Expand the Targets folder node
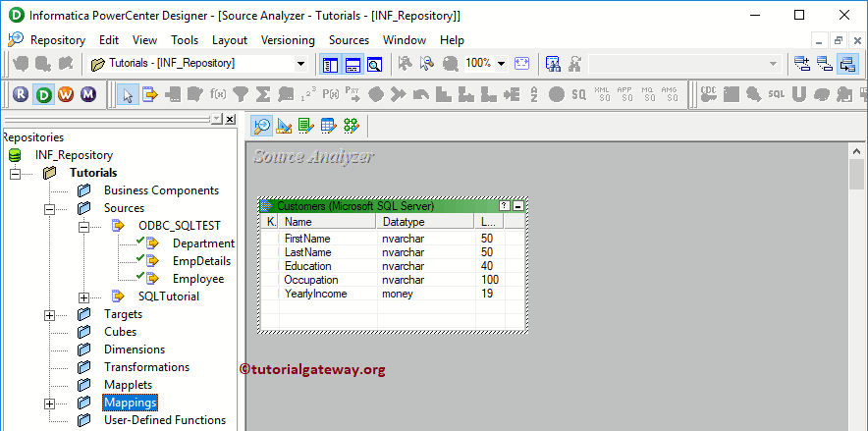Image resolution: width=868 pixels, height=431 pixels. point(50,315)
